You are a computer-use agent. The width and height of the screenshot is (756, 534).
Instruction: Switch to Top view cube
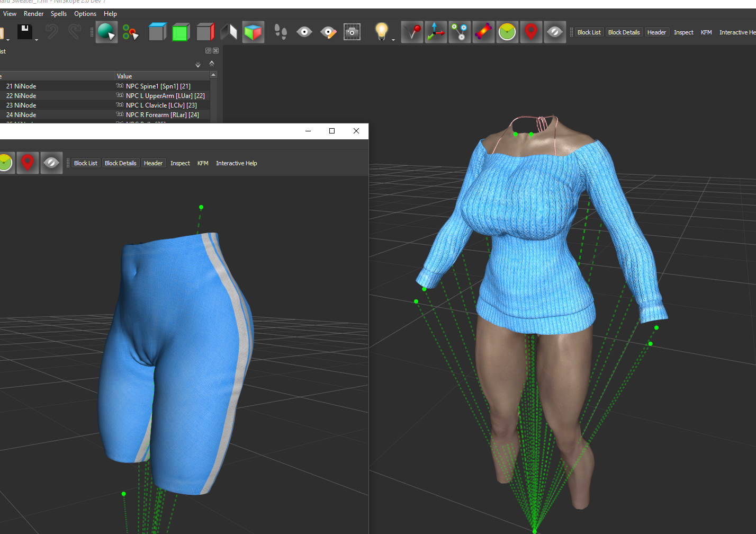pyautogui.click(x=157, y=32)
